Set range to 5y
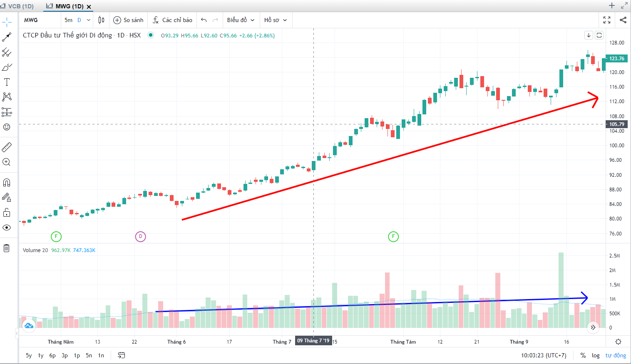 pyautogui.click(x=29, y=355)
